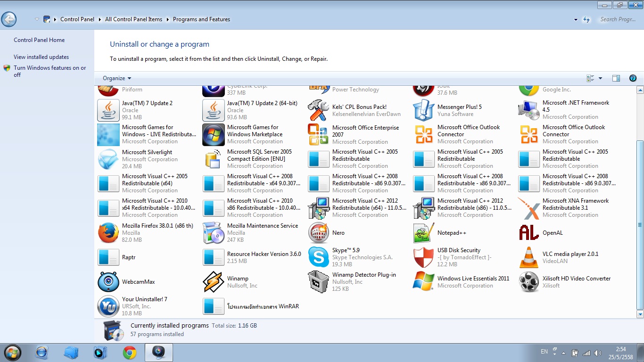
Task: Launch Internet Explorer from the taskbar
Action: click(x=42, y=353)
